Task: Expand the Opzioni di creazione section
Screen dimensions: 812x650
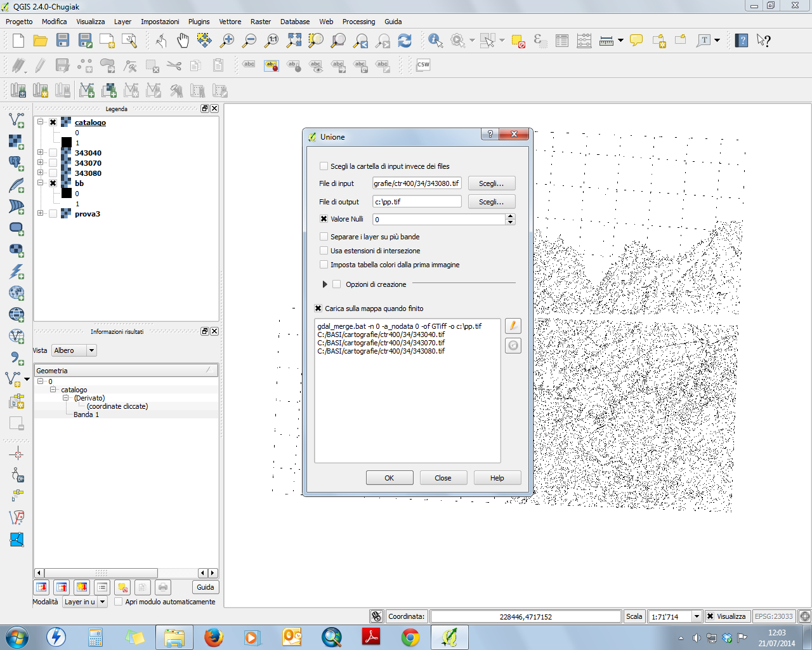Action: (x=325, y=284)
